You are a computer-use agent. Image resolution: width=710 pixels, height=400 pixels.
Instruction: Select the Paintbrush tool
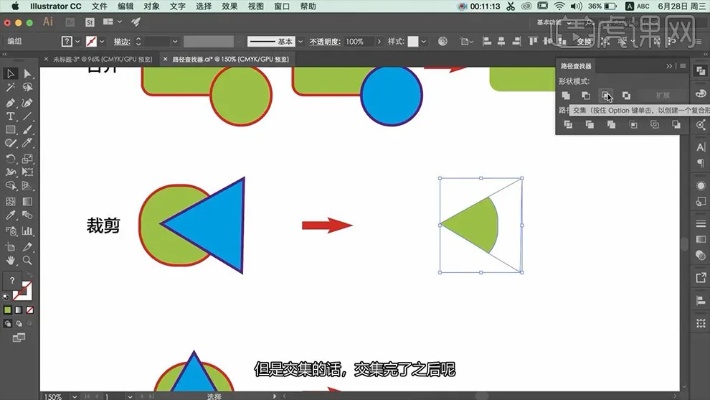[27, 130]
